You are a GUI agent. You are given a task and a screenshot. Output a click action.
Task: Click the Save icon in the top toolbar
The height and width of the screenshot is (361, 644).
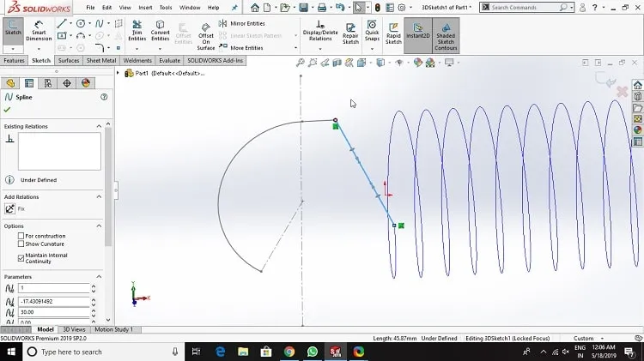tap(303, 8)
